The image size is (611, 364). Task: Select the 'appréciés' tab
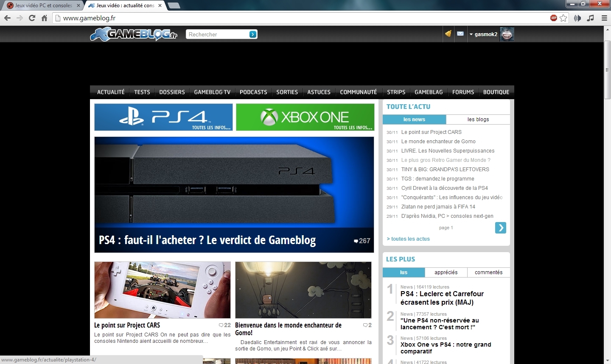click(x=446, y=272)
